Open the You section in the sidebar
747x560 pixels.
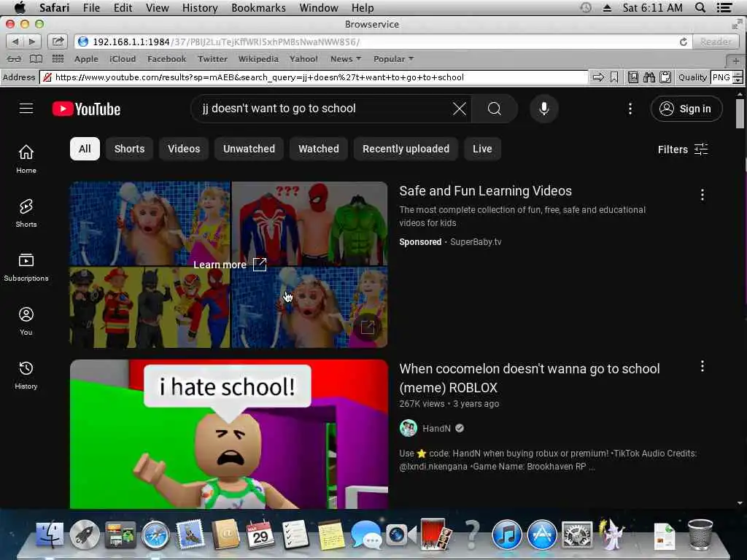[26, 321]
